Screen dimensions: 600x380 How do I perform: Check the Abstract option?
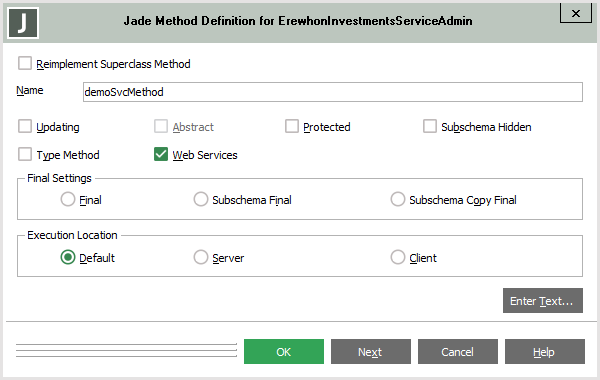(161, 126)
